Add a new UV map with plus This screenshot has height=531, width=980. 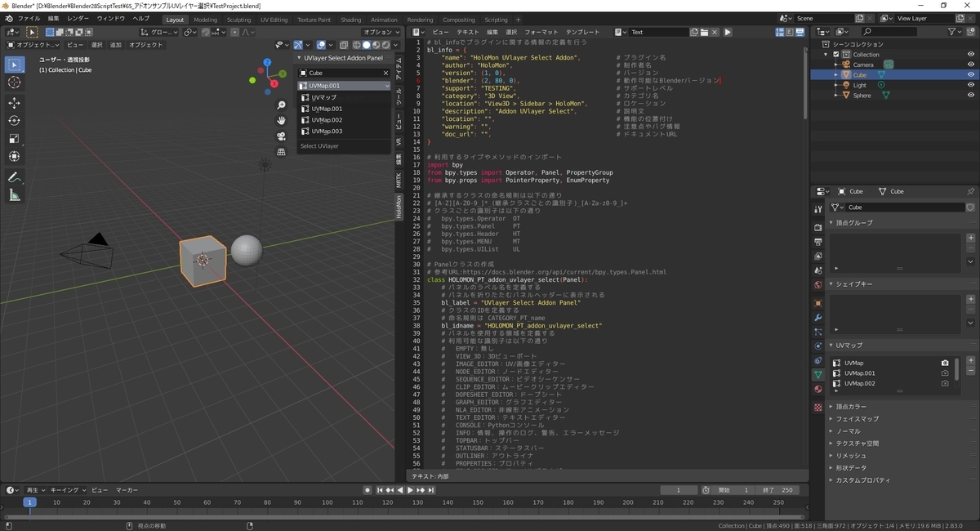tap(970, 360)
